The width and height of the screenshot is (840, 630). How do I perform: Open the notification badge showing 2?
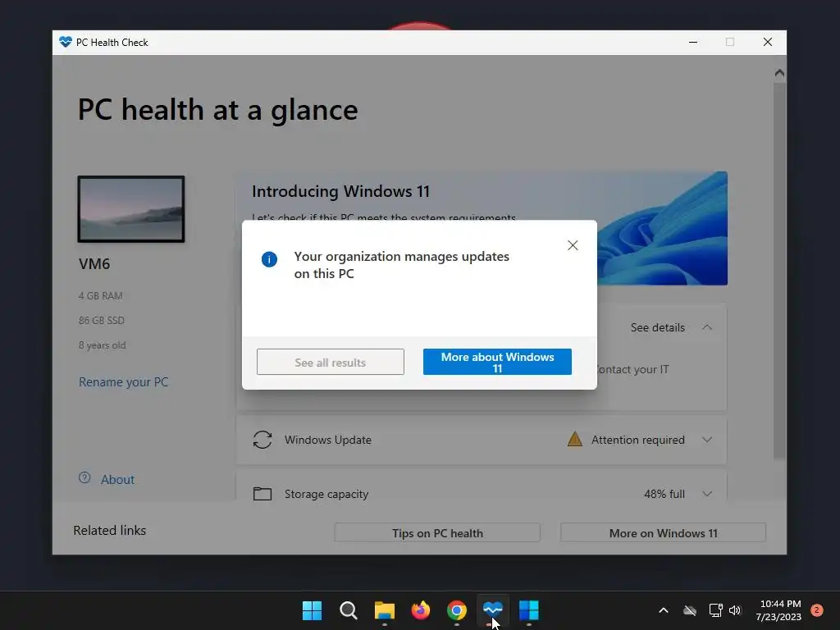click(816, 610)
